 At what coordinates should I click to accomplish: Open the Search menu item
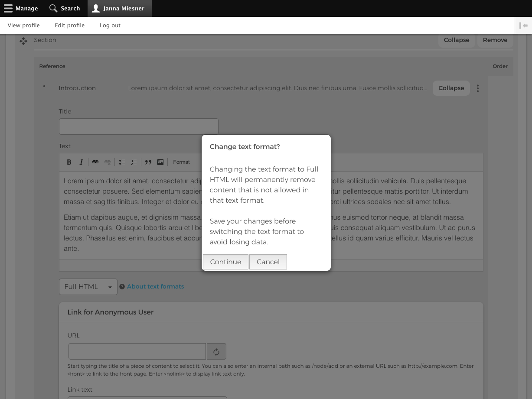tap(65, 8)
